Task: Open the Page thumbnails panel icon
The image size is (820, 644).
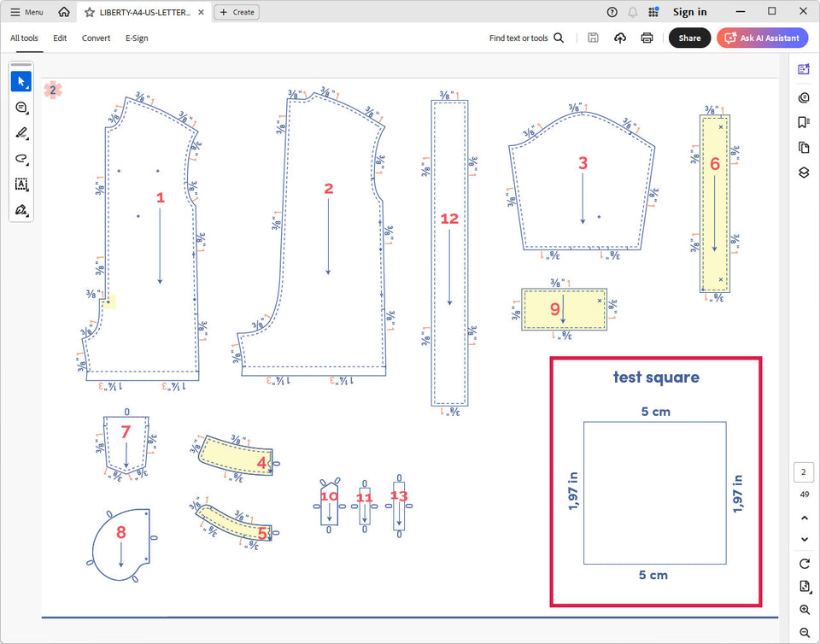Action: tap(804, 148)
